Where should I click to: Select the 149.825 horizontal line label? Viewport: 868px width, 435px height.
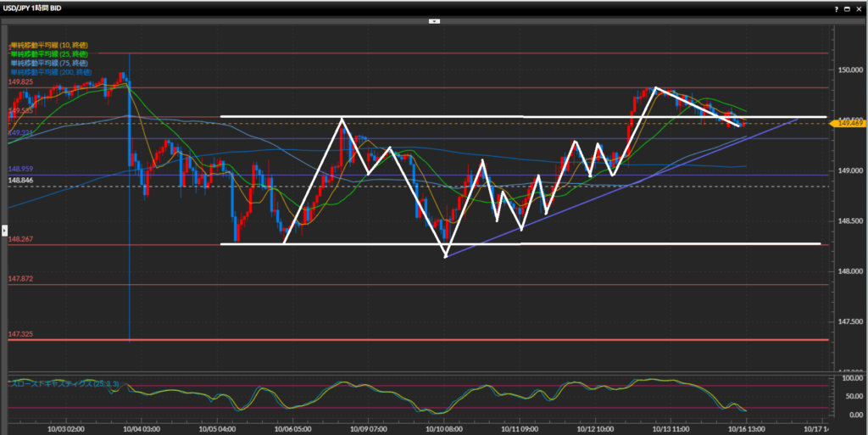pos(20,82)
